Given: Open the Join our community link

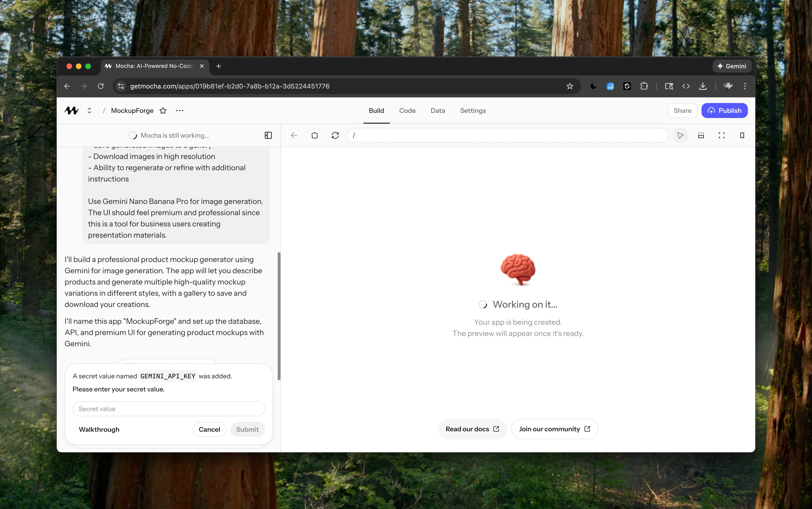Looking at the screenshot, I should click(554, 428).
